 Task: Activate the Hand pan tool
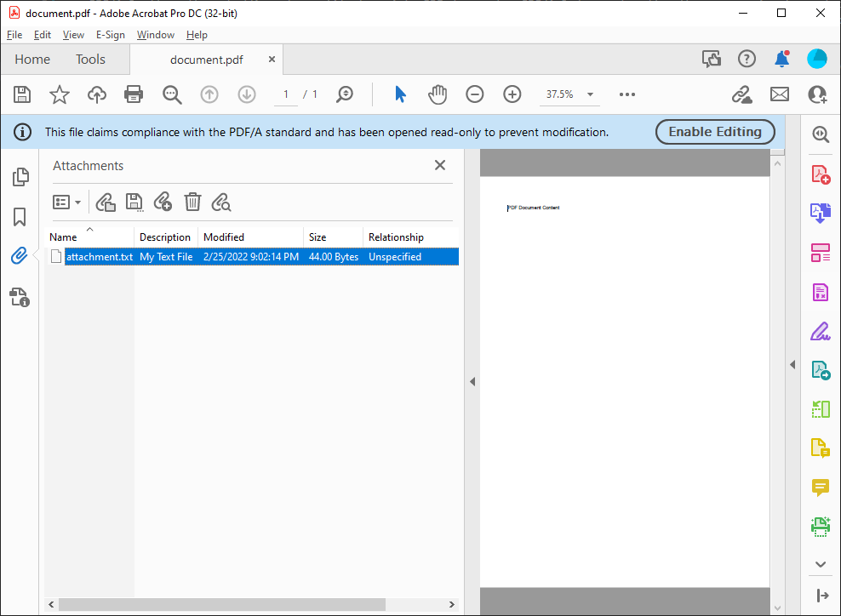tap(438, 94)
